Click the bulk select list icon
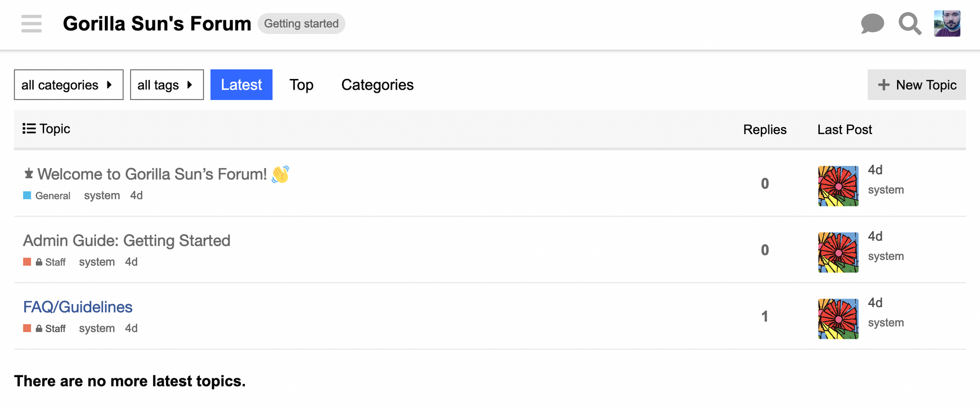Viewport: 980px width, 408px height. pyautogui.click(x=29, y=128)
